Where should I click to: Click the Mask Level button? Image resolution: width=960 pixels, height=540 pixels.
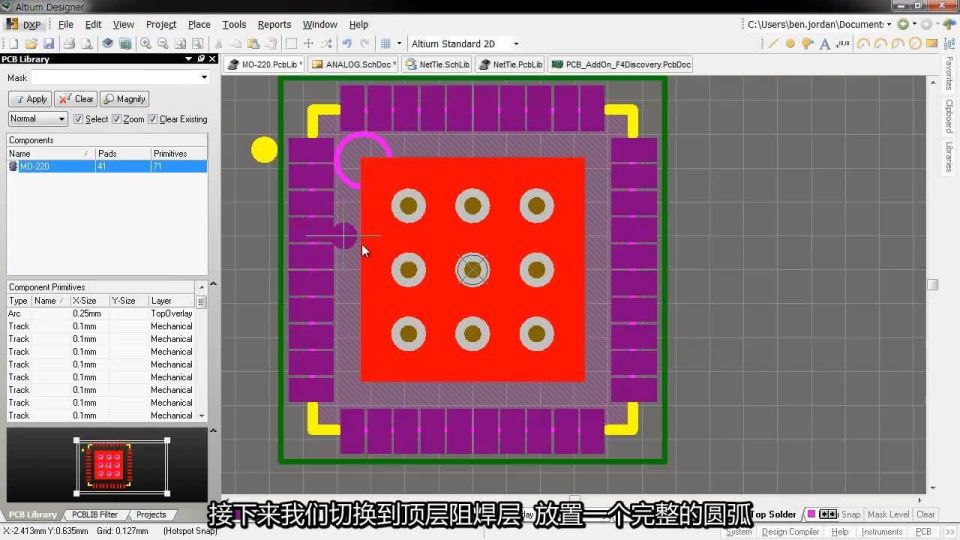(888, 514)
